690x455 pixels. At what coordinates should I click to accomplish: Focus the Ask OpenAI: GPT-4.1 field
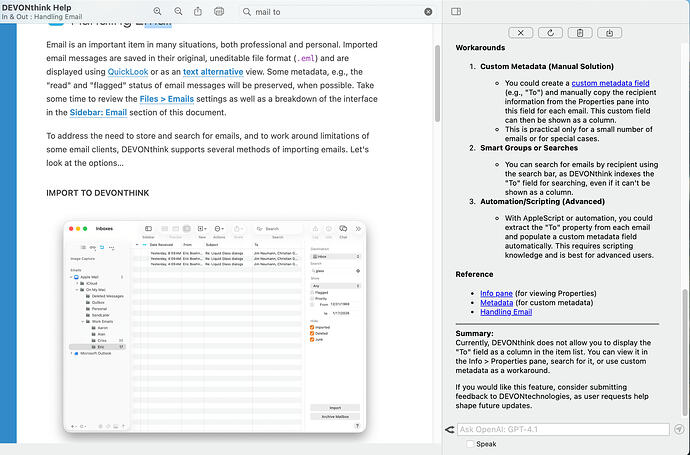(563, 429)
